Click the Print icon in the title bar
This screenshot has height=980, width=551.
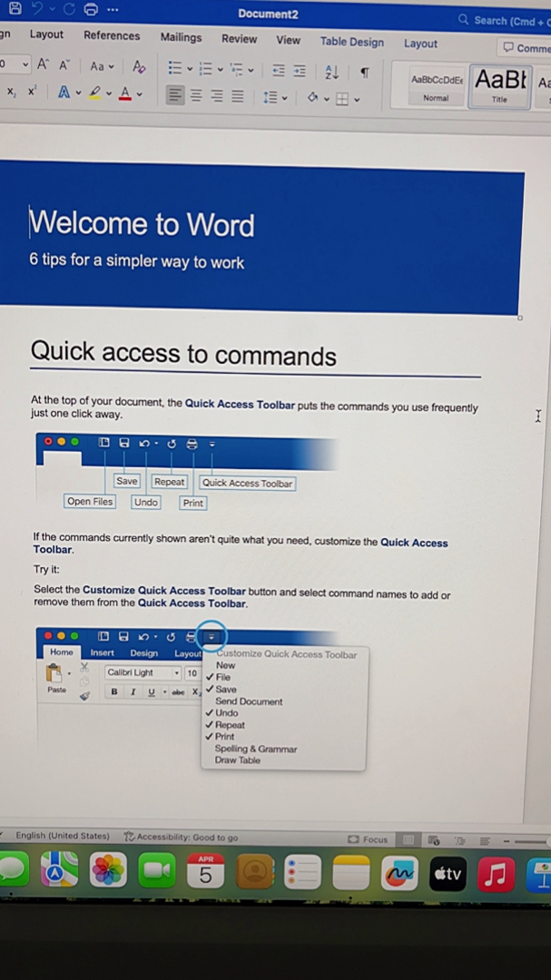92,9
